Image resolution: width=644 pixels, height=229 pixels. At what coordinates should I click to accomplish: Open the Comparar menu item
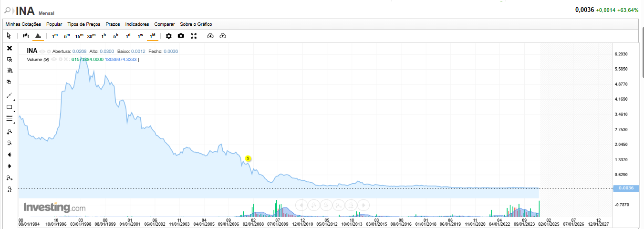pos(164,24)
